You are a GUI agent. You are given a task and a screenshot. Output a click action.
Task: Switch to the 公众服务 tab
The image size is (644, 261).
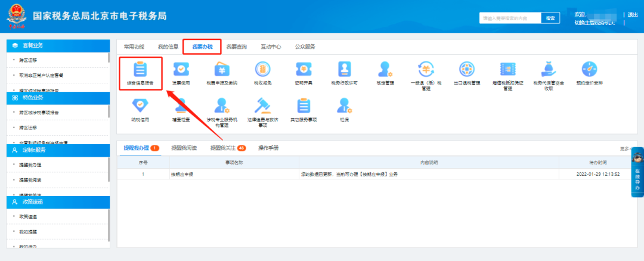click(305, 47)
